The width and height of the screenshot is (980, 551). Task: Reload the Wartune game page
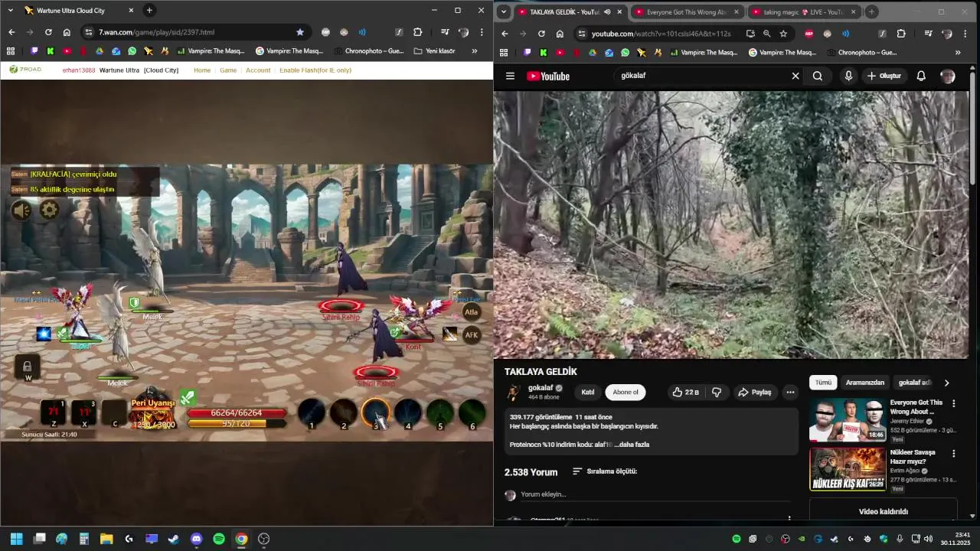pyautogui.click(x=48, y=32)
